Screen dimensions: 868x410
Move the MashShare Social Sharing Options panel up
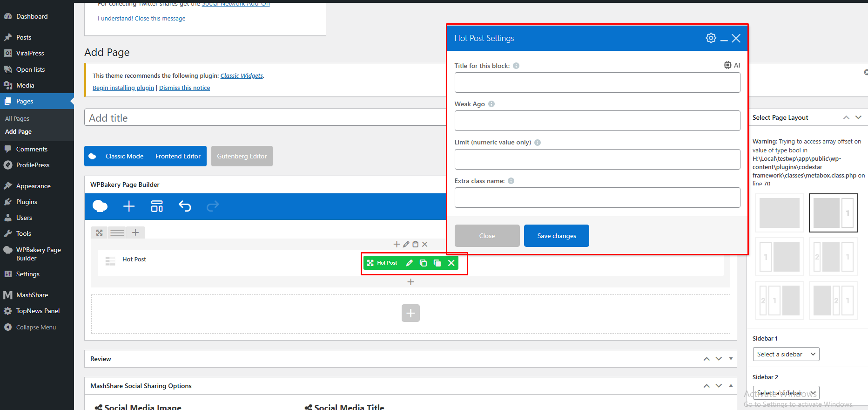[707, 386]
